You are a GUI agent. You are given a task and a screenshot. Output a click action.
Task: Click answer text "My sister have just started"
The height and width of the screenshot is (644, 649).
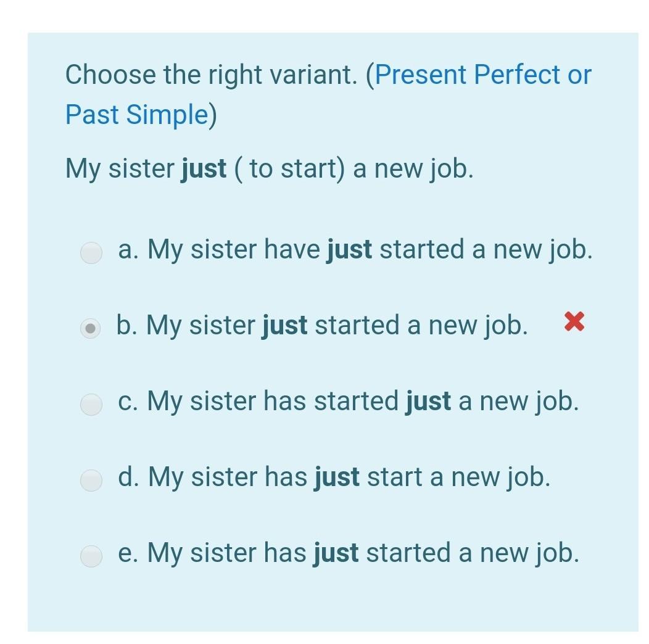355,250
